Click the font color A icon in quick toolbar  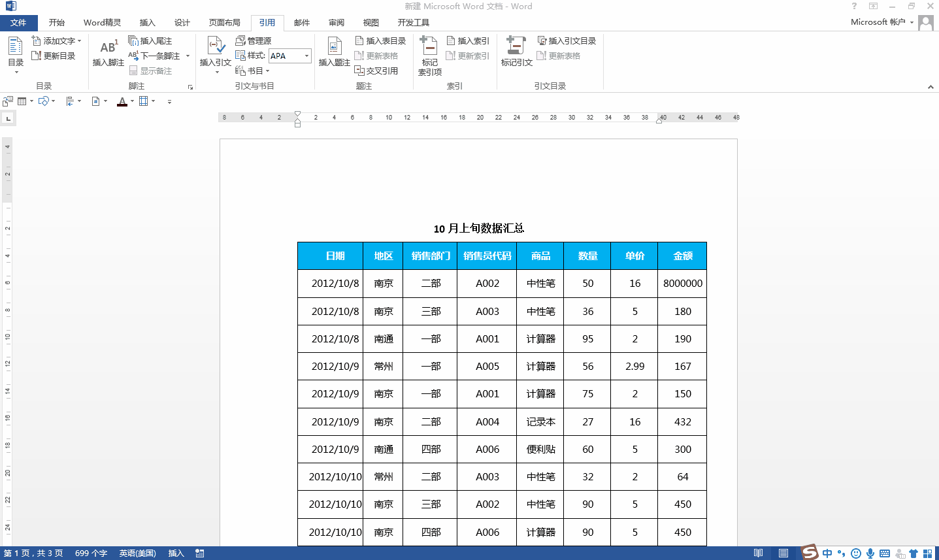[122, 101]
